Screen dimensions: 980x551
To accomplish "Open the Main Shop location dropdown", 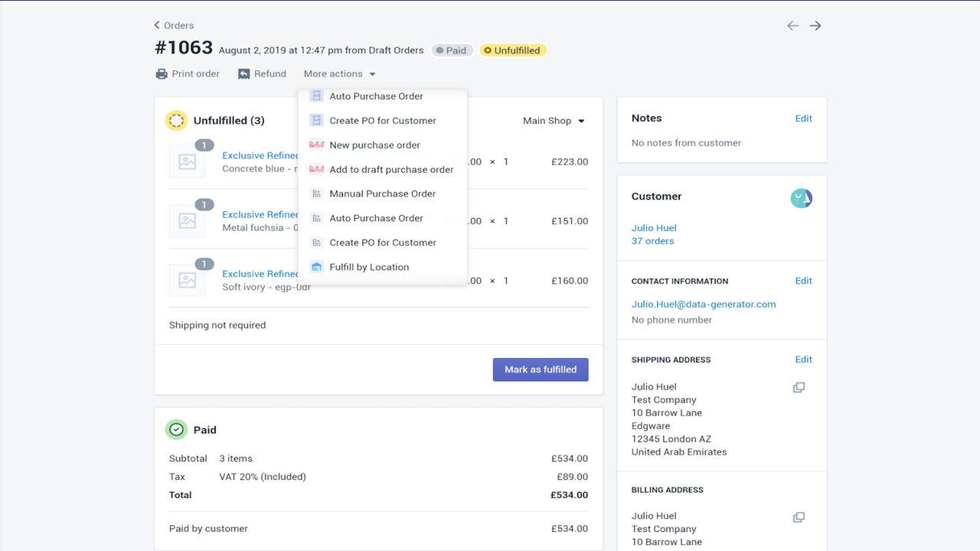I will click(x=554, y=121).
